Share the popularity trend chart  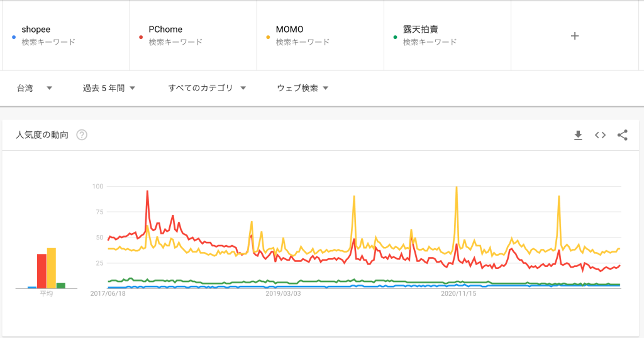coord(622,135)
